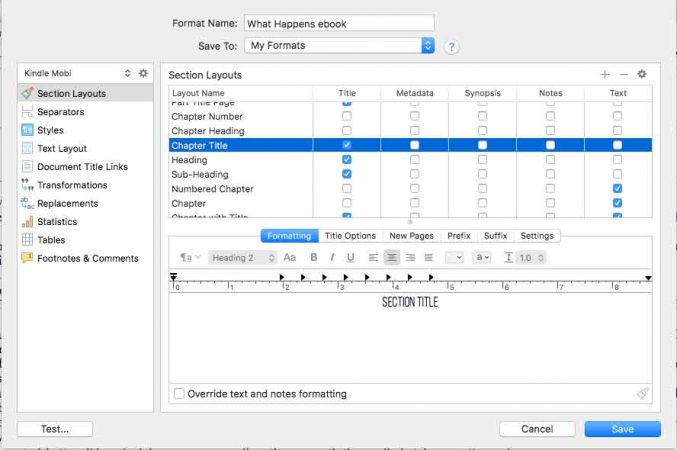Open Section Layouts gear options

pos(642,74)
